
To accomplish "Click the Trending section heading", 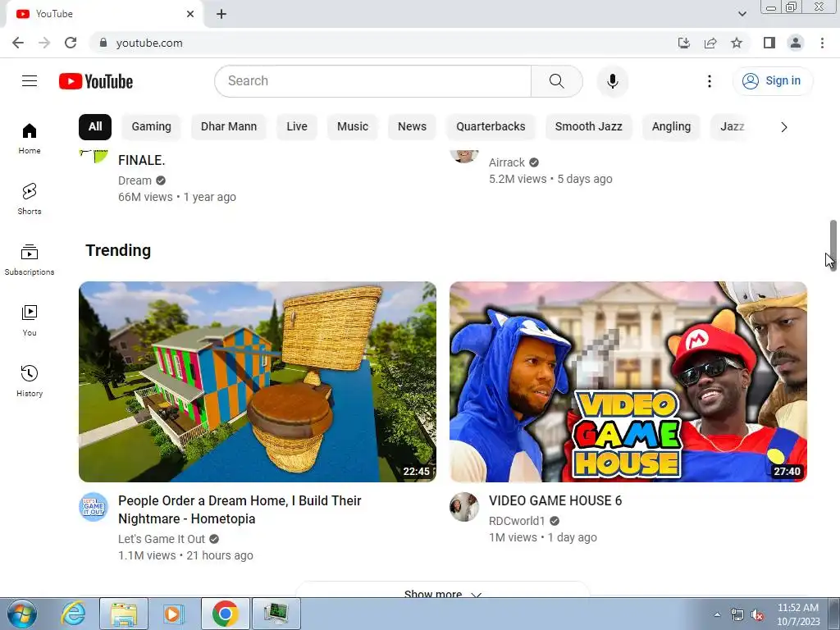I will [x=118, y=250].
